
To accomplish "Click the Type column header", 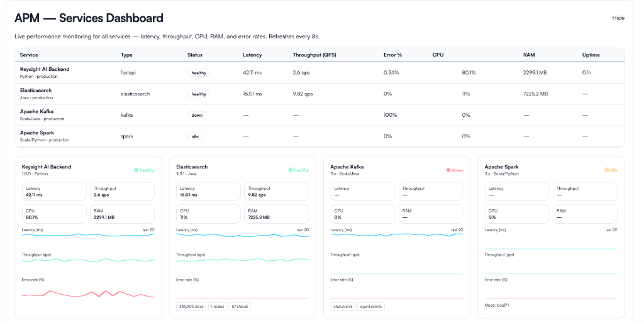I will pyautogui.click(x=126, y=55).
